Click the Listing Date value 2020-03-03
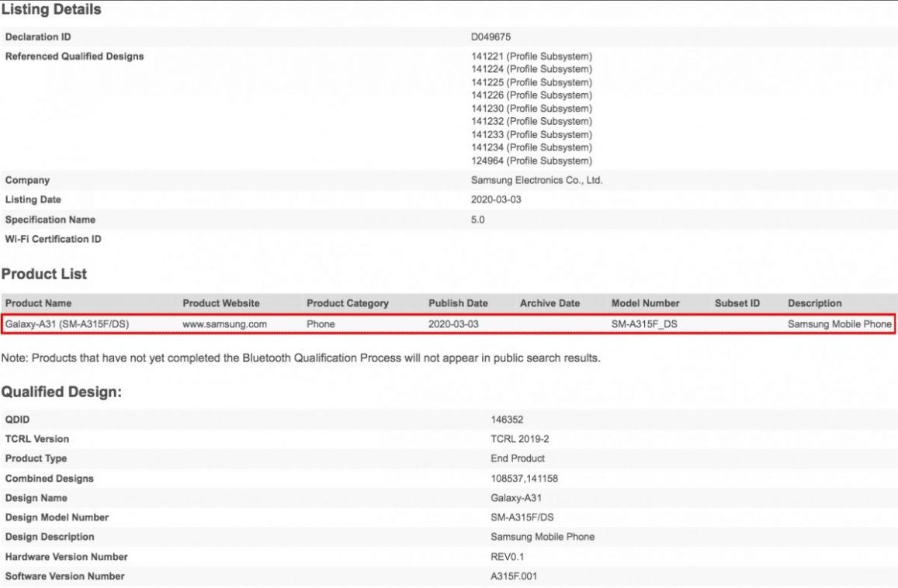 point(496,199)
